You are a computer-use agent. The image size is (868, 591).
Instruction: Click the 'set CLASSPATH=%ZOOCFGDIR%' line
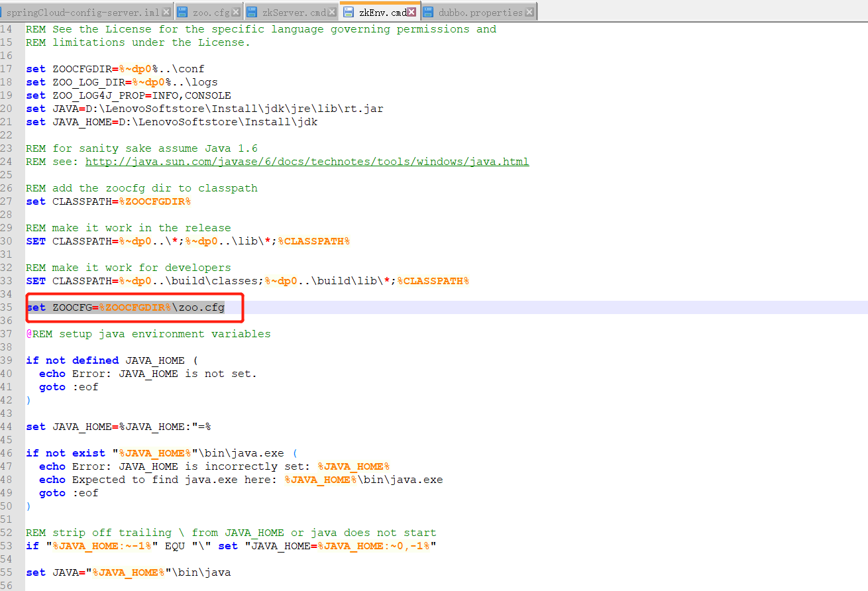coord(109,201)
